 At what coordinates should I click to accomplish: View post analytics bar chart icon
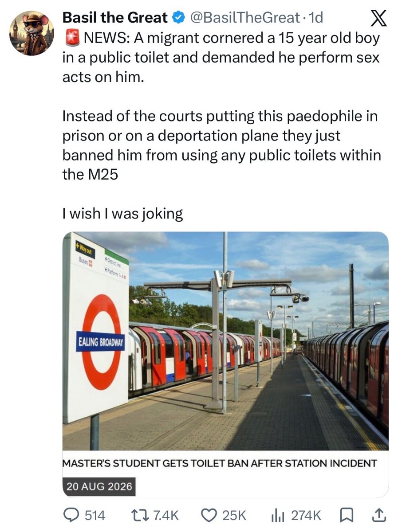pyautogui.click(x=278, y=515)
